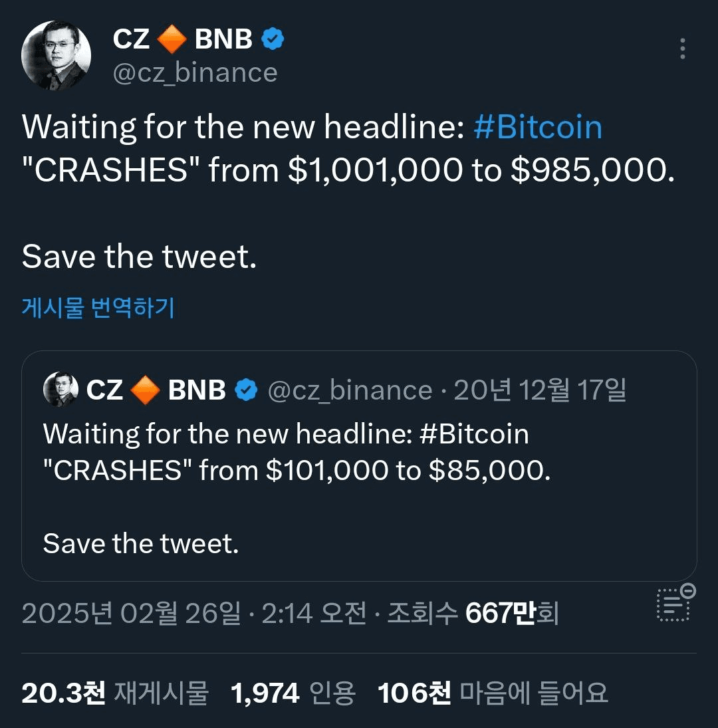Click 게시물 번역하기 to translate post
This screenshot has width=718, height=728.
98,308
